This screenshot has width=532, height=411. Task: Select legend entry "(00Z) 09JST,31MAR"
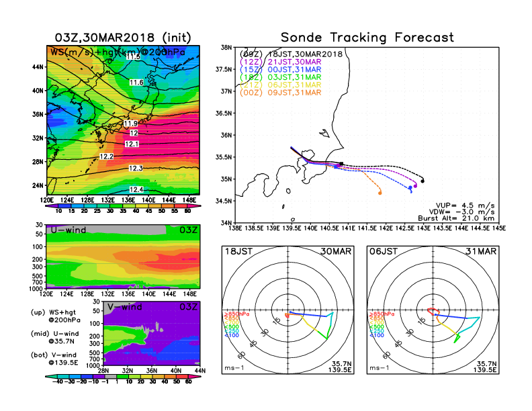coord(280,93)
